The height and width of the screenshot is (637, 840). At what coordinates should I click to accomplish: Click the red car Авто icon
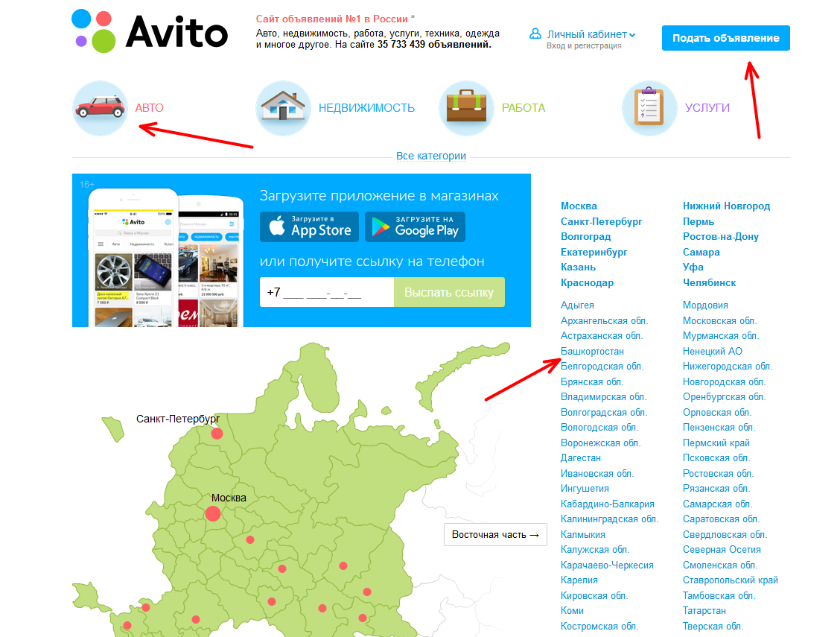[101, 109]
